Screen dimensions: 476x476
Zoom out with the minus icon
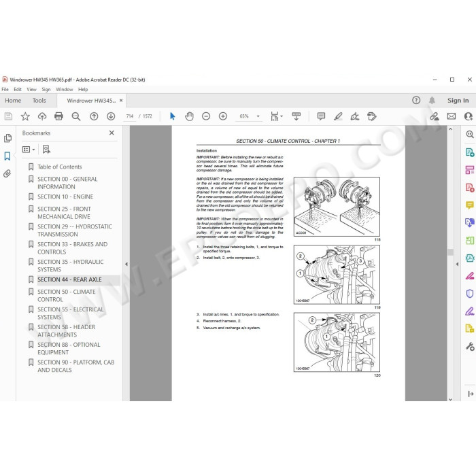pyautogui.click(x=206, y=116)
